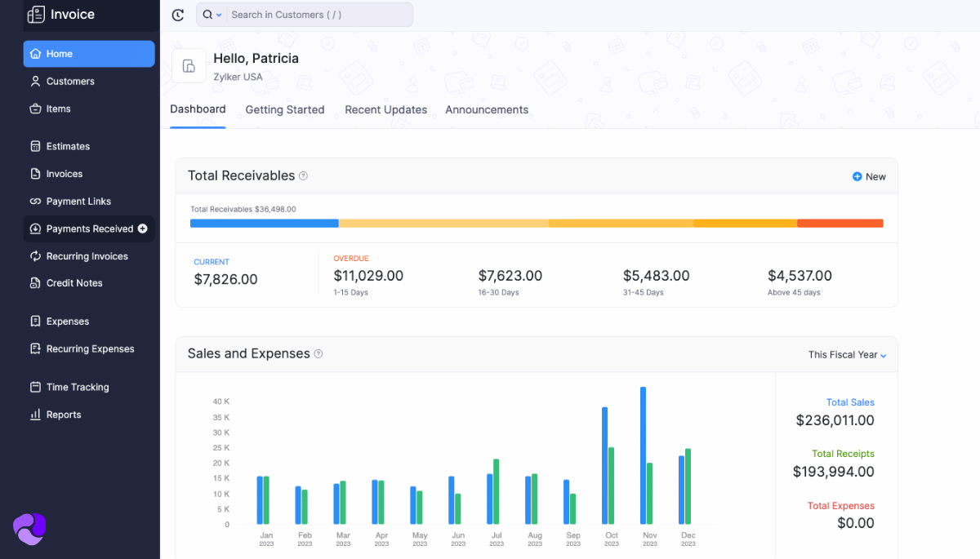The image size is (980, 559).
Task: Expand the search scope dropdown arrow
Action: coord(219,16)
